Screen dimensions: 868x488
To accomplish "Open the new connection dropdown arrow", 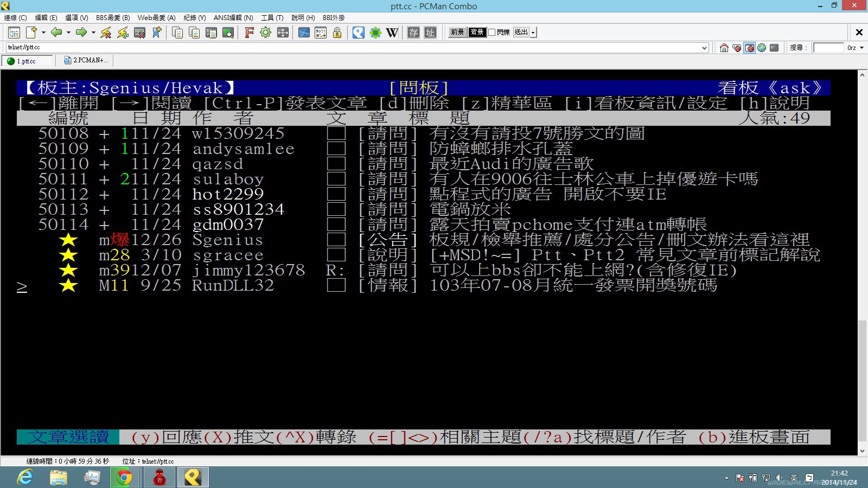I will tap(43, 33).
